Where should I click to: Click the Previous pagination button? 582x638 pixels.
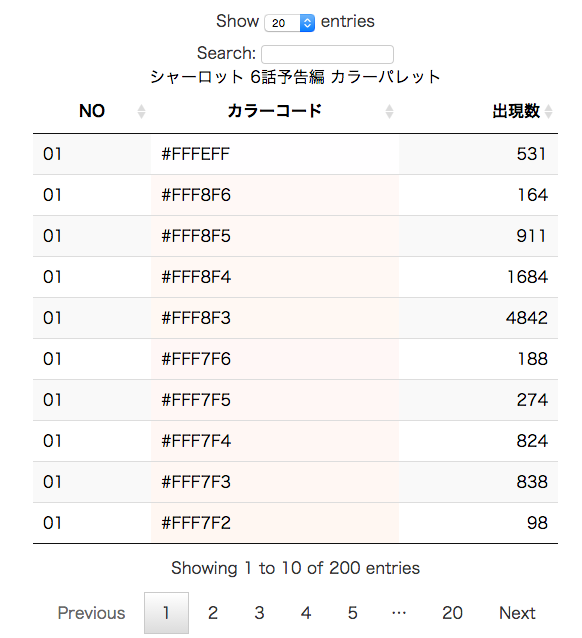tap(92, 613)
